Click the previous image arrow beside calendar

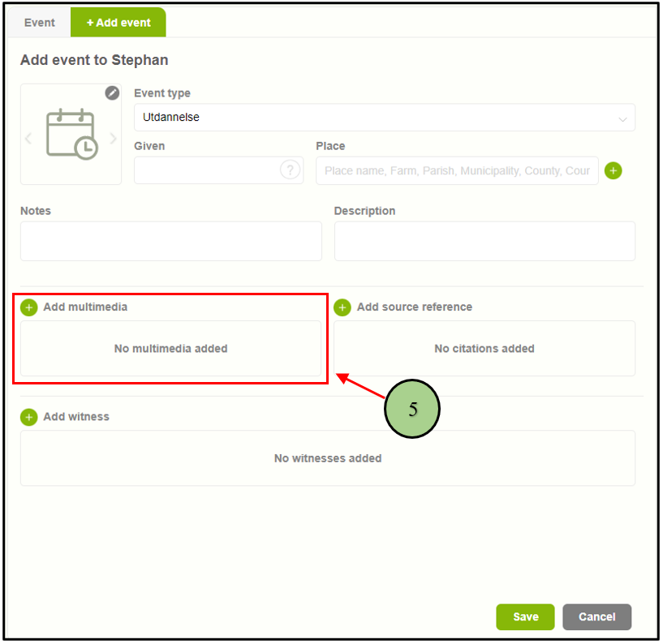click(28, 139)
